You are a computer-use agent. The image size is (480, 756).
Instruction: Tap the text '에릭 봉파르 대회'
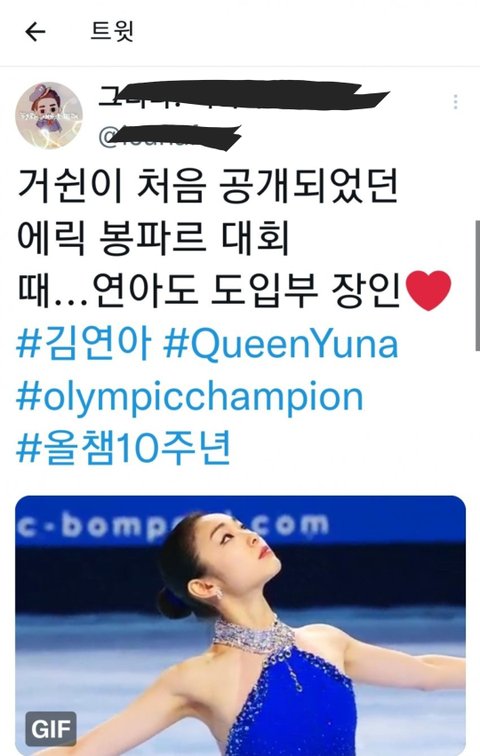(153, 238)
